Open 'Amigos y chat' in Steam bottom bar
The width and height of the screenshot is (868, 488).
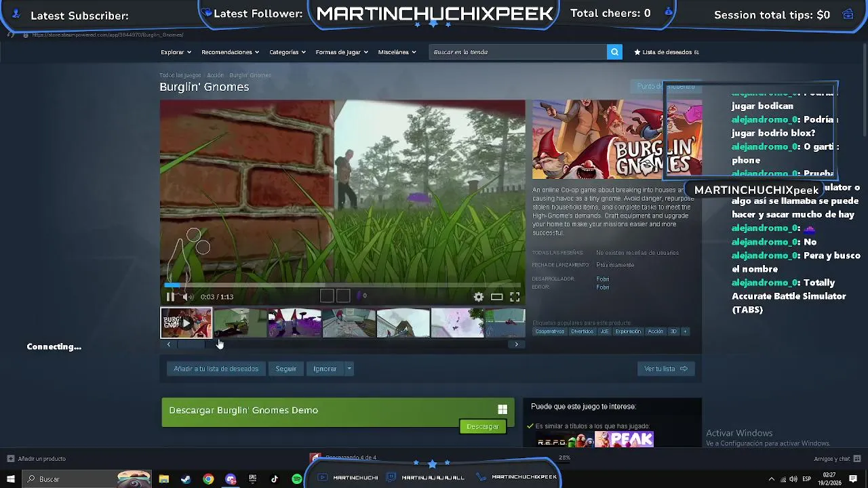(836, 459)
